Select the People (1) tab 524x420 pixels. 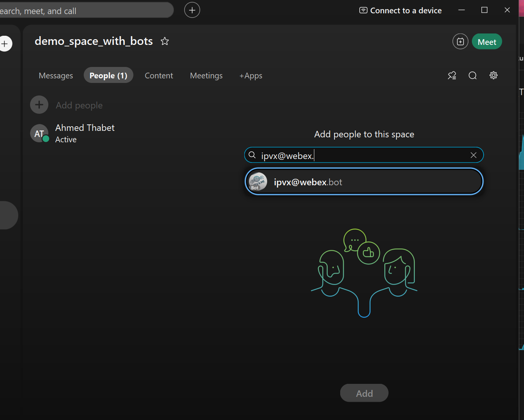coord(108,76)
